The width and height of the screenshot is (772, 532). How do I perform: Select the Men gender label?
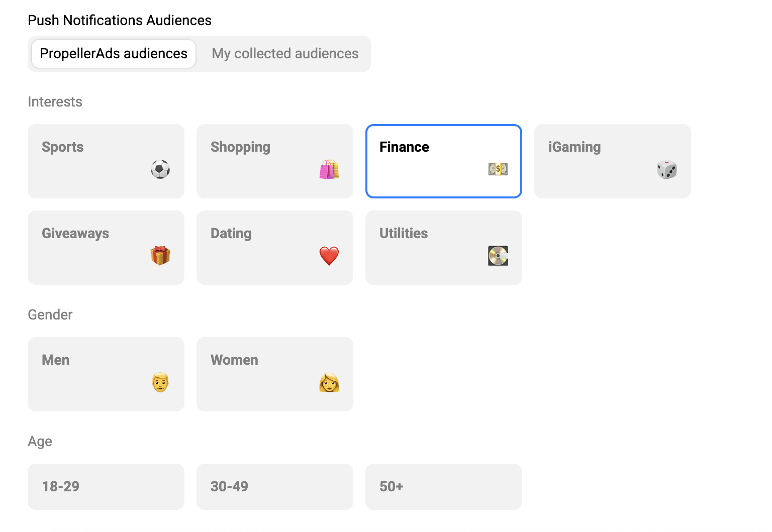coord(56,360)
